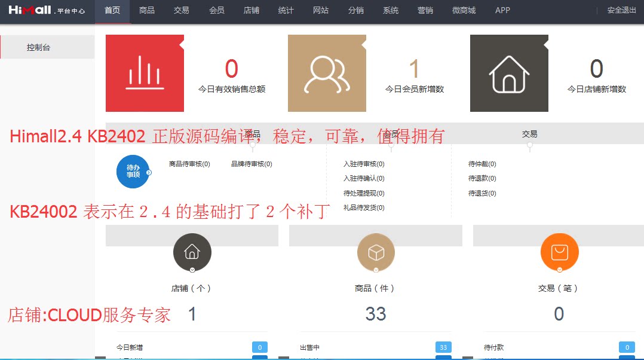Click the orange 交易 shopping bag icon
The image size is (644, 360).
pyautogui.click(x=559, y=252)
